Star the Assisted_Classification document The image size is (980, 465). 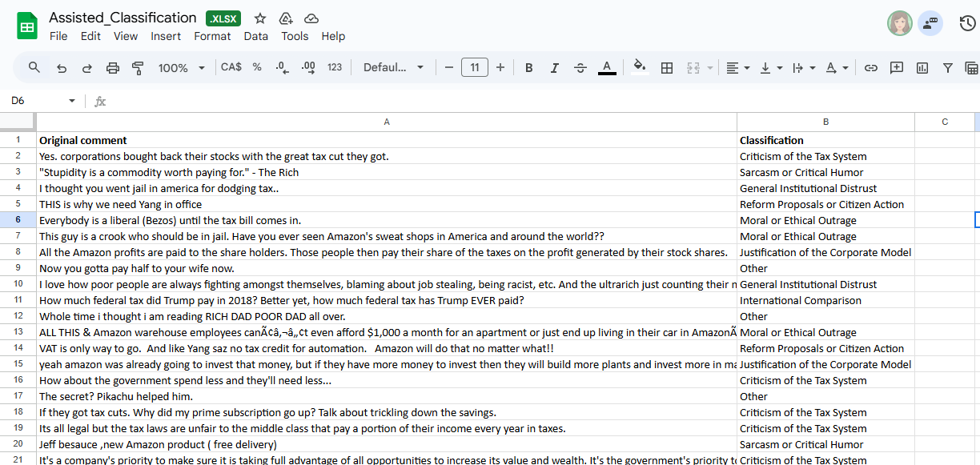click(260, 18)
